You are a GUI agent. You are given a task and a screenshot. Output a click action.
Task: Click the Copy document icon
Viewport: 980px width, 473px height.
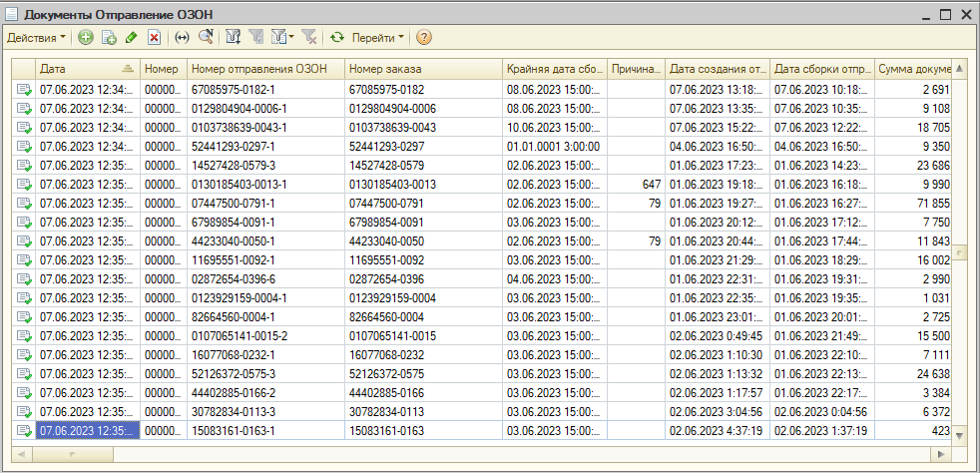(109, 38)
